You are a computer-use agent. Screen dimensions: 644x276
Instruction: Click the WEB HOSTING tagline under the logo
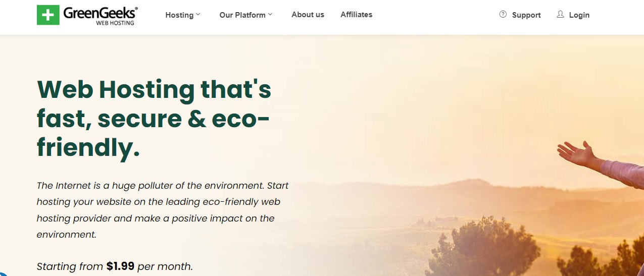(x=115, y=23)
